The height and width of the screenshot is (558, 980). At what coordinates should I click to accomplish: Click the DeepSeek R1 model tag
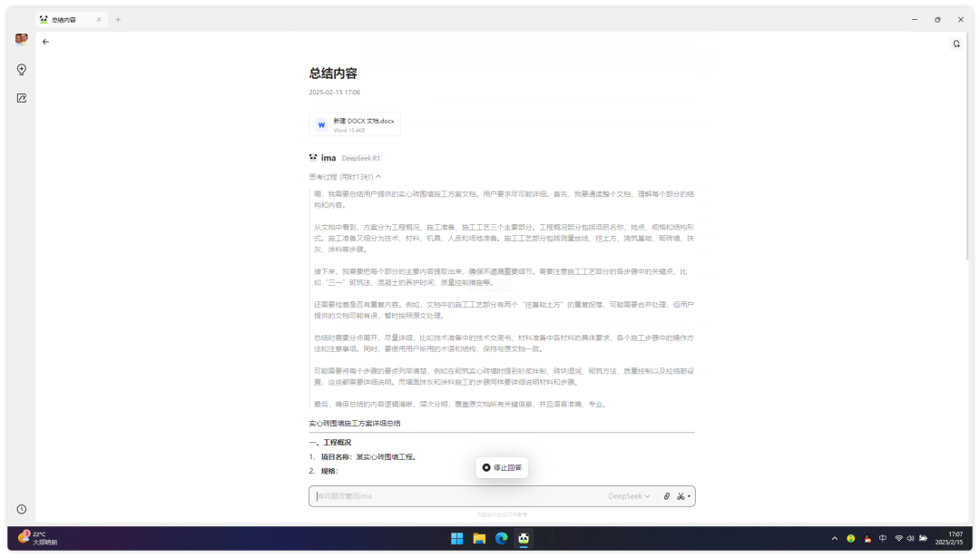(361, 158)
